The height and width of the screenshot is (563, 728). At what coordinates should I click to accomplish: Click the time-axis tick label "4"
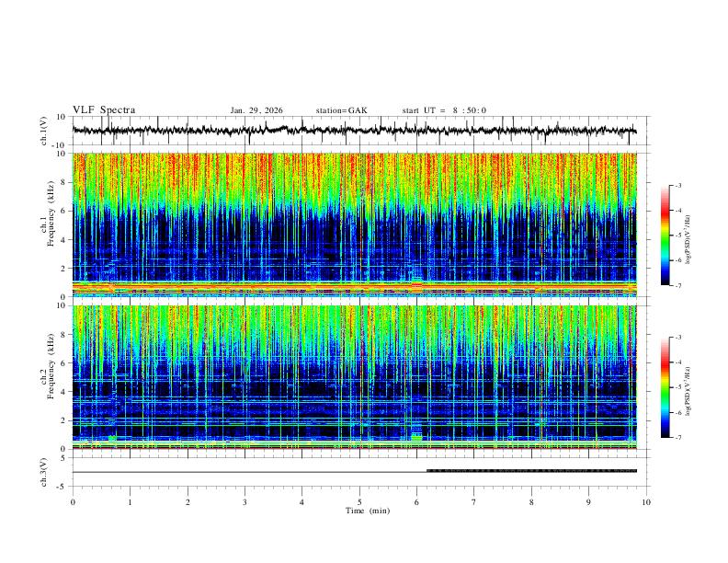point(302,502)
